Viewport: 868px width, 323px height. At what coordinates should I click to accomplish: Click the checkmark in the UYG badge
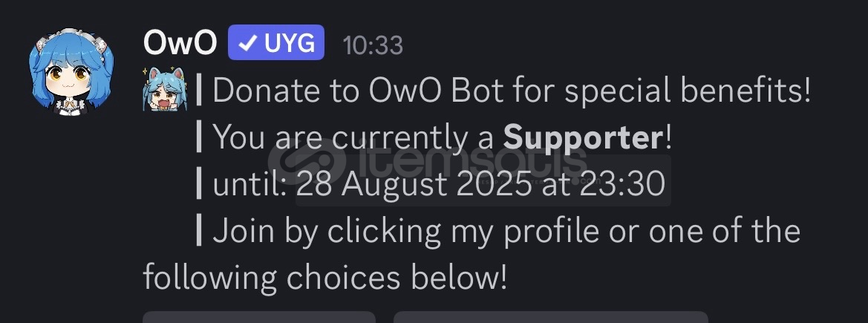click(x=249, y=44)
